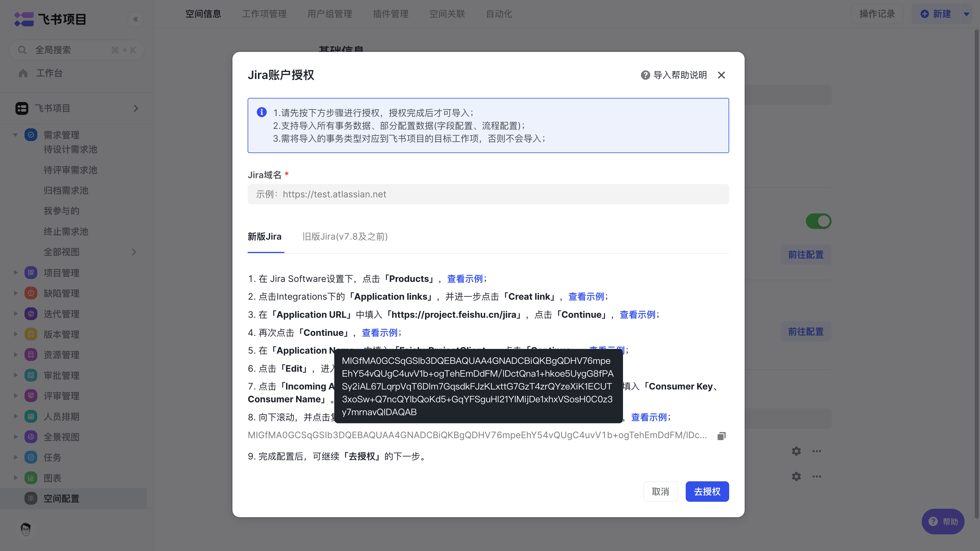Open the 插件管理 tab
The height and width of the screenshot is (551, 980).
(x=391, y=14)
